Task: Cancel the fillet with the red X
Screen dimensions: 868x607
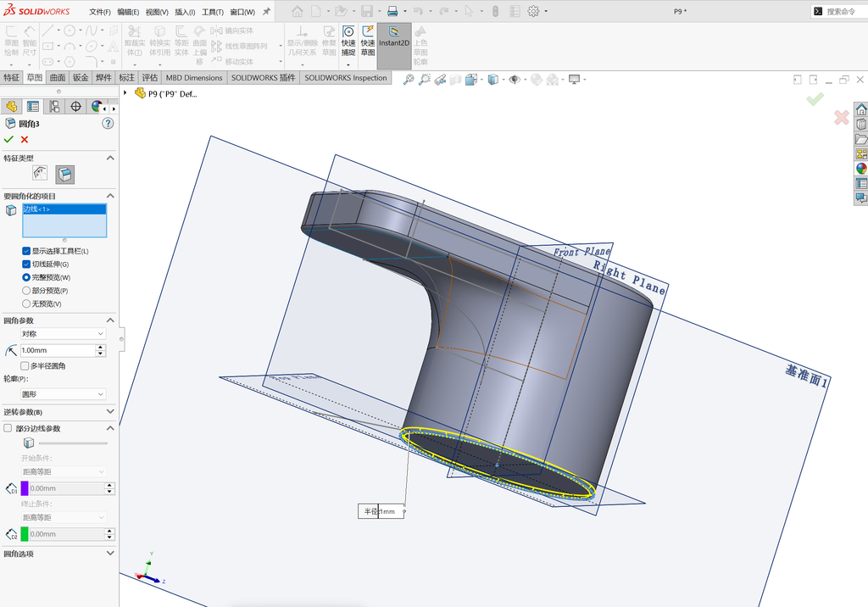Action: (x=25, y=140)
